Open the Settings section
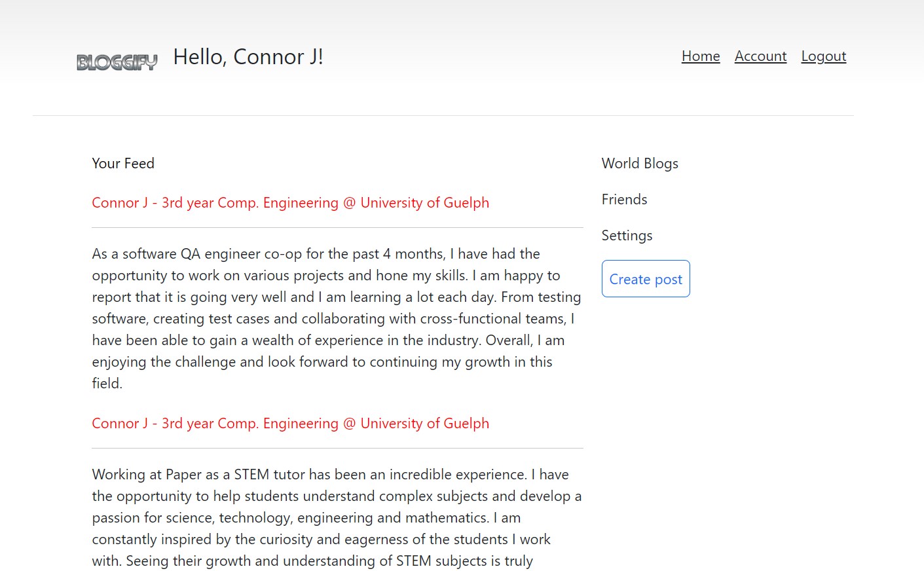924x571 pixels. coord(627,236)
